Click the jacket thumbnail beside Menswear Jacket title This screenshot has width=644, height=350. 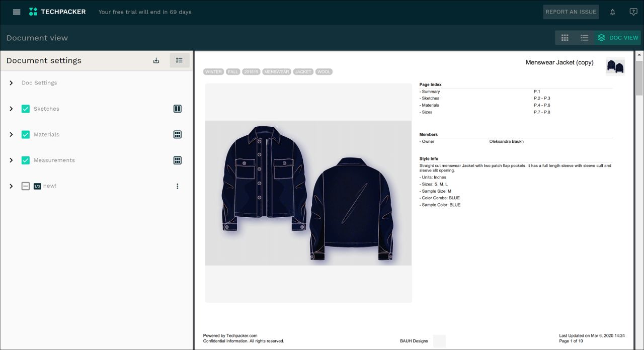tap(615, 66)
